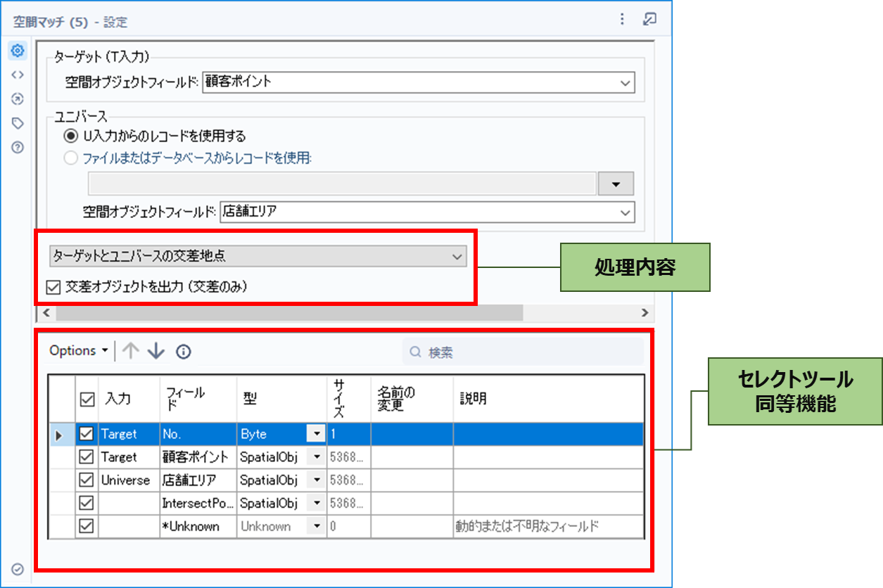Select 'U入力からのレコードを使用する' radio button
This screenshot has width=883, height=588.
70,136
